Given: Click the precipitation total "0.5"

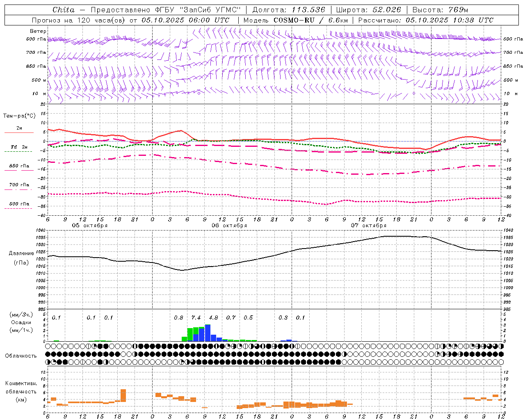Looking at the screenshot, I should 248,318.
